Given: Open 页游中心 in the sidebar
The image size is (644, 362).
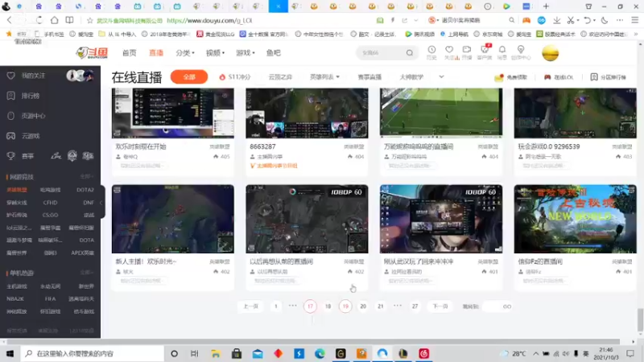Looking at the screenshot, I should [x=33, y=116].
